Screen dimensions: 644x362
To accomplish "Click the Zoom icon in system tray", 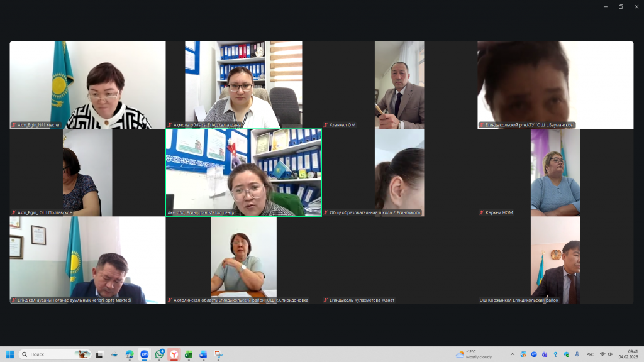I will [534, 354].
